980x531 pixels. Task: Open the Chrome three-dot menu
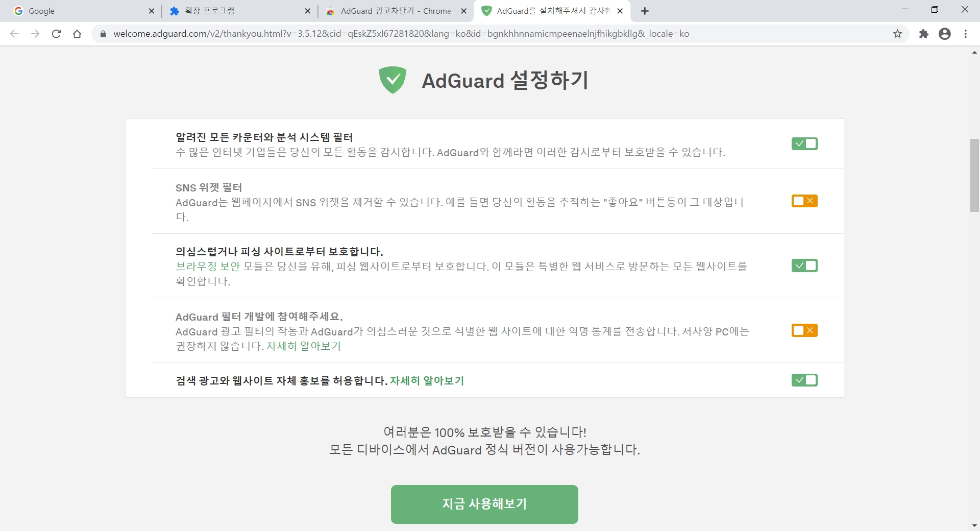click(x=966, y=34)
